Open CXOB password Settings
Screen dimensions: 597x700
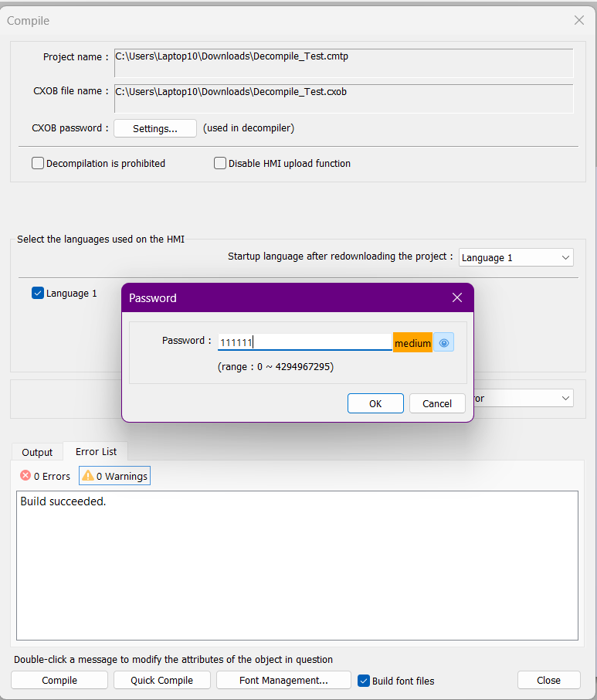click(154, 128)
